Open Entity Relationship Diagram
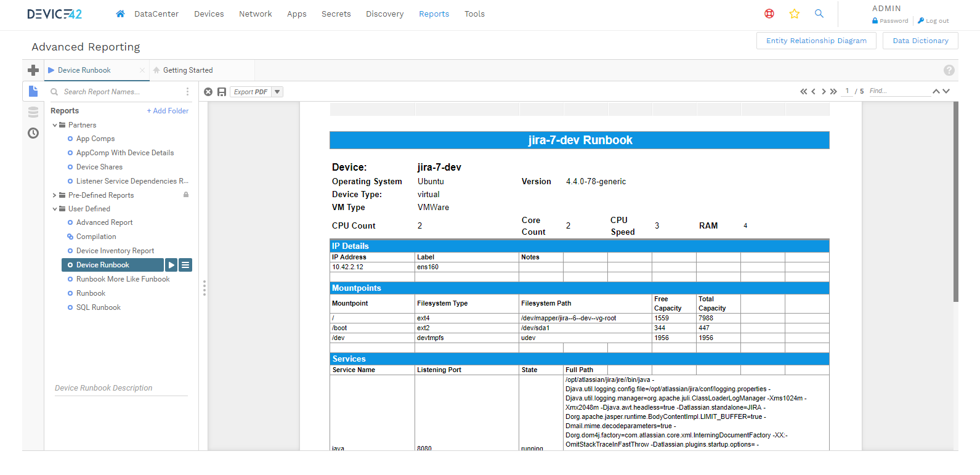This screenshot has width=980, height=475. 816,41
